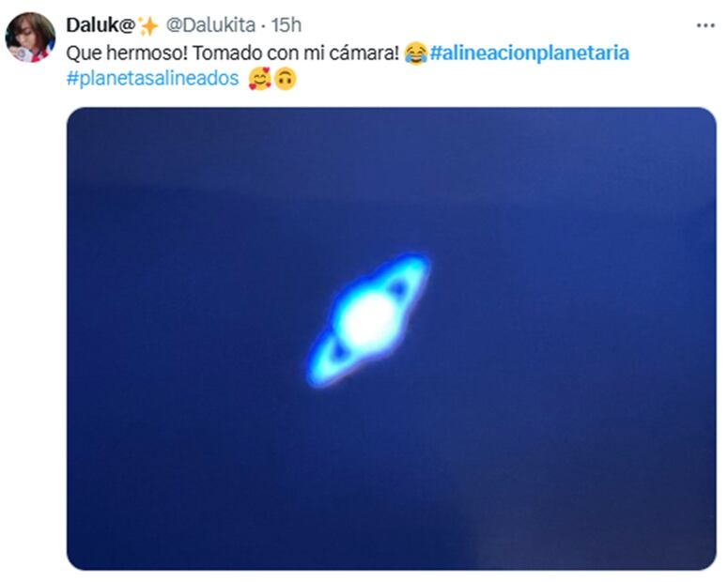
Task: Open the Daluk@ display name profile
Action: tap(101, 25)
